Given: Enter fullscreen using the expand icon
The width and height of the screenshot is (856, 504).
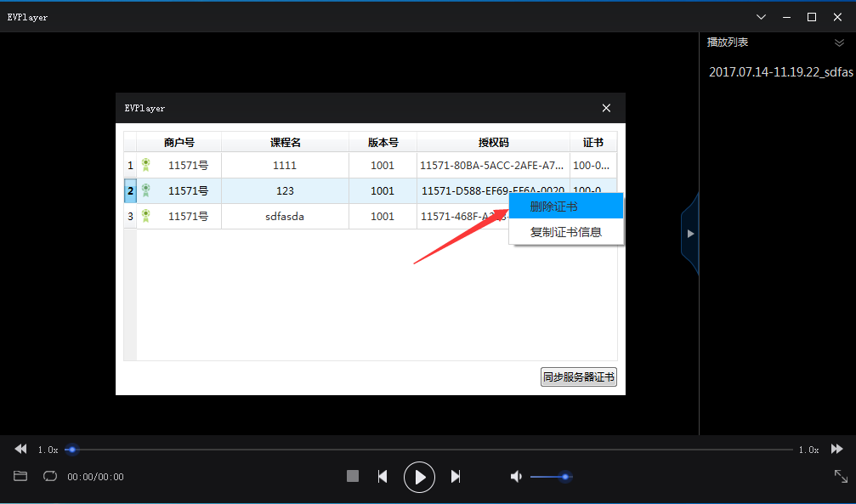Looking at the screenshot, I should 840,476.
